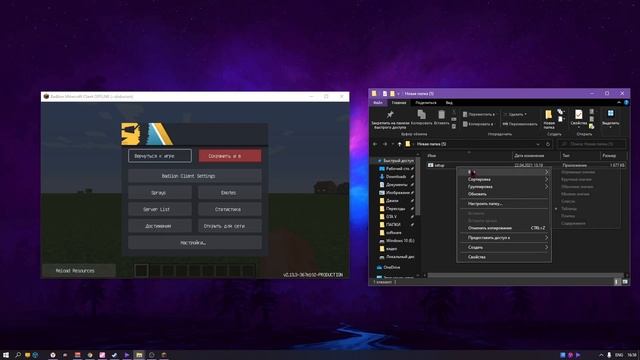Show hidden tray icons chevron
Screen dimensions: 640x360
click(601, 355)
